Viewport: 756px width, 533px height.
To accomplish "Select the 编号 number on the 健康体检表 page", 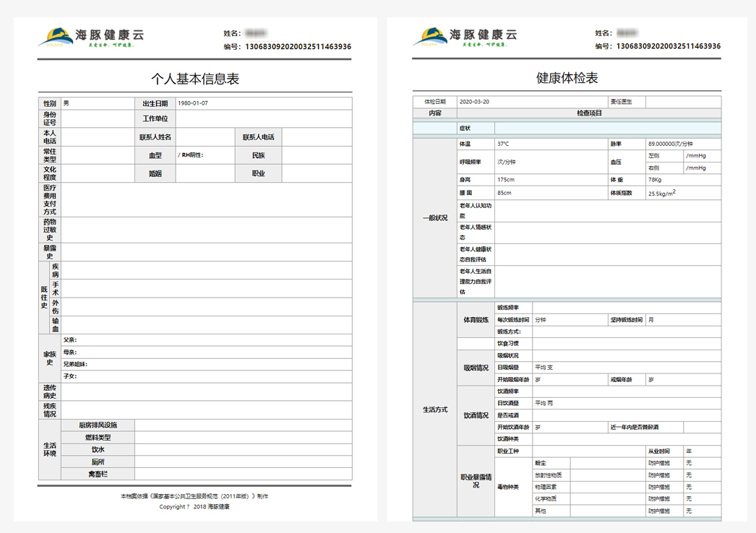I will point(669,46).
